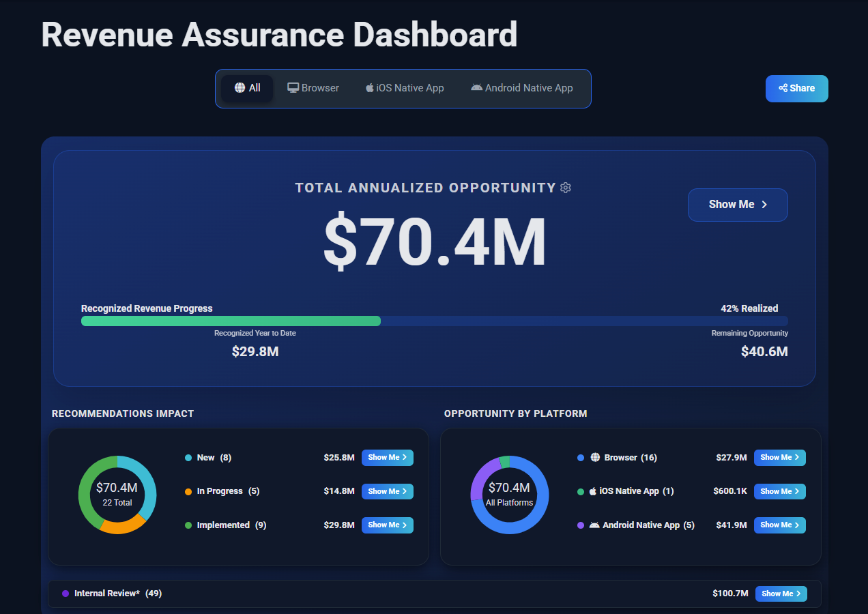This screenshot has width=868, height=614.
Task: Click Android icon next to Android Native App (5)
Action: 594,525
